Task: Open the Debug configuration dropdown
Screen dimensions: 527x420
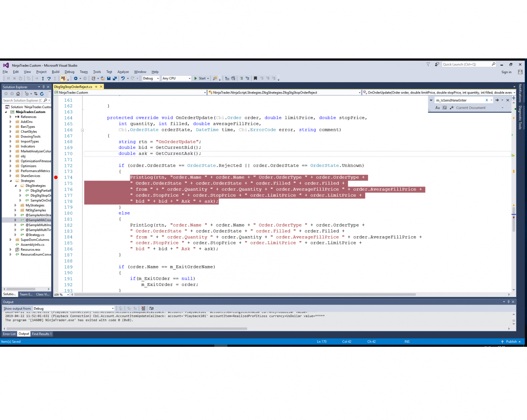Action: [151, 78]
